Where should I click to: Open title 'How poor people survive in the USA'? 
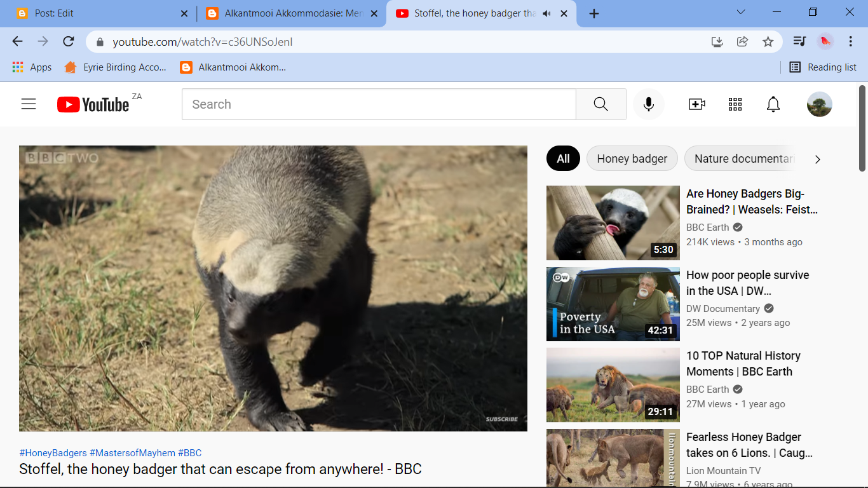coord(748,283)
